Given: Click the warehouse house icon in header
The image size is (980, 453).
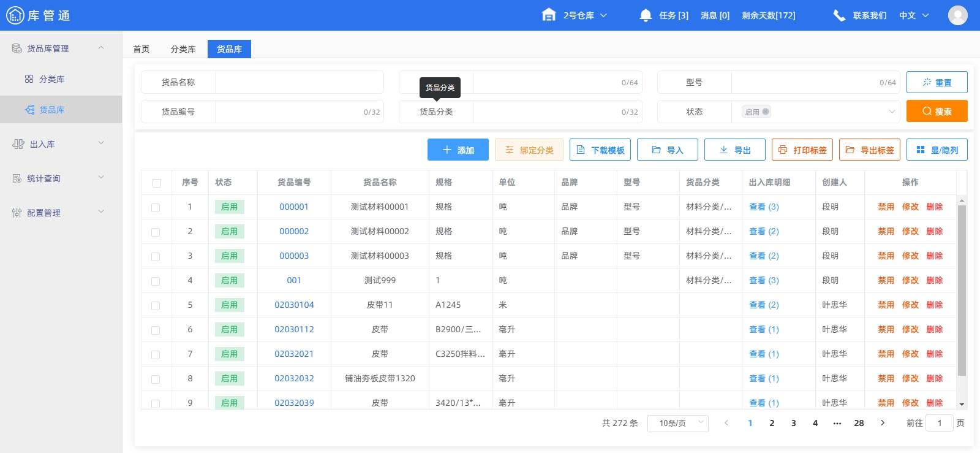Looking at the screenshot, I should [x=549, y=15].
